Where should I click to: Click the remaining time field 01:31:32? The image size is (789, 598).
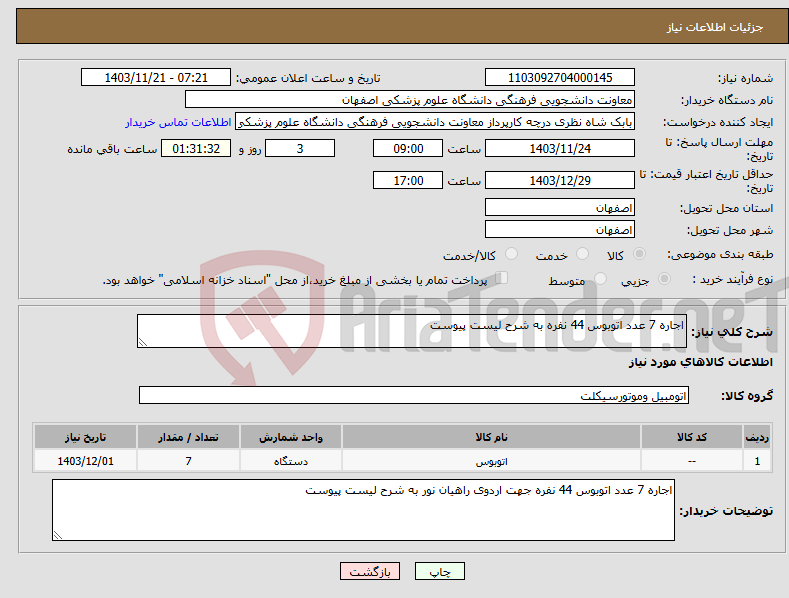point(196,148)
